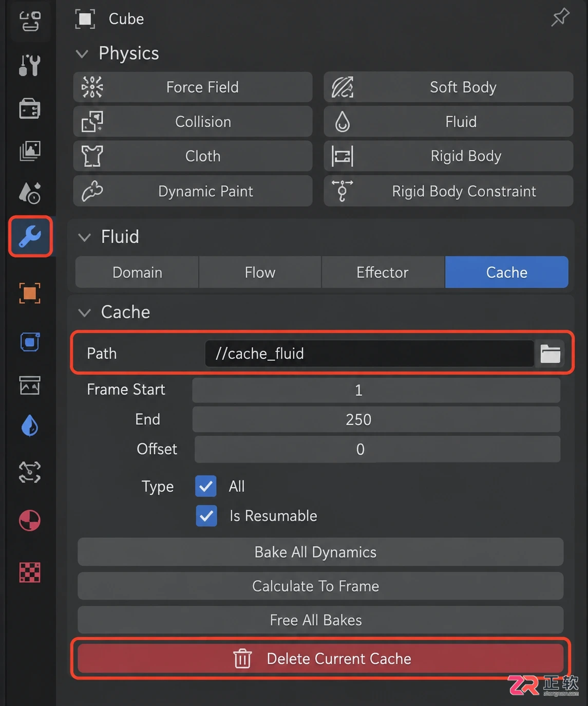The width and height of the screenshot is (588, 706).
Task: Open the red Material properties tab icon
Action: pos(30,520)
